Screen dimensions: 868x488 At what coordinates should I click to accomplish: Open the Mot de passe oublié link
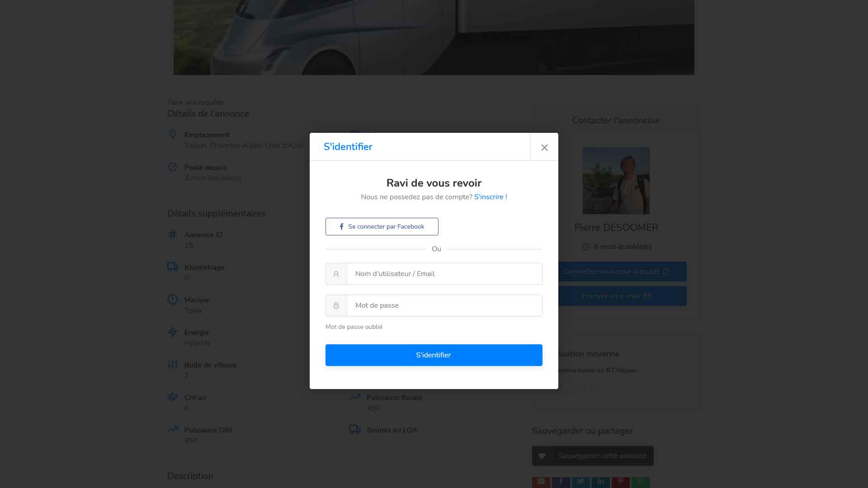coord(354,327)
